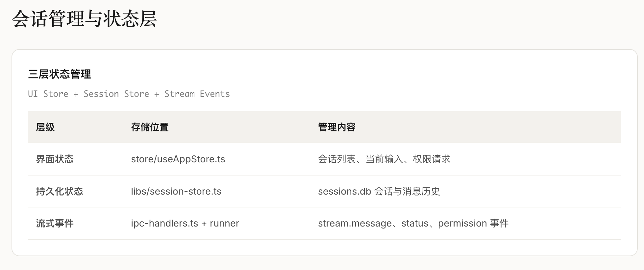This screenshot has height=270, width=644.
Task: Click stream.message in the last row
Action: 355,223
